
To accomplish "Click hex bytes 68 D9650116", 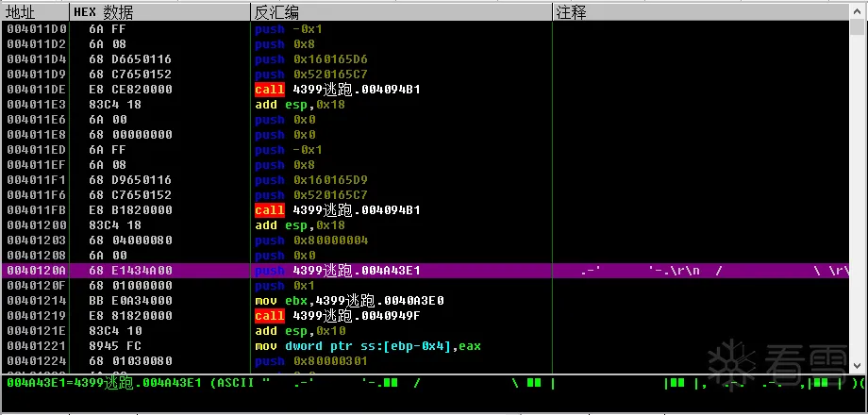I will [130, 180].
